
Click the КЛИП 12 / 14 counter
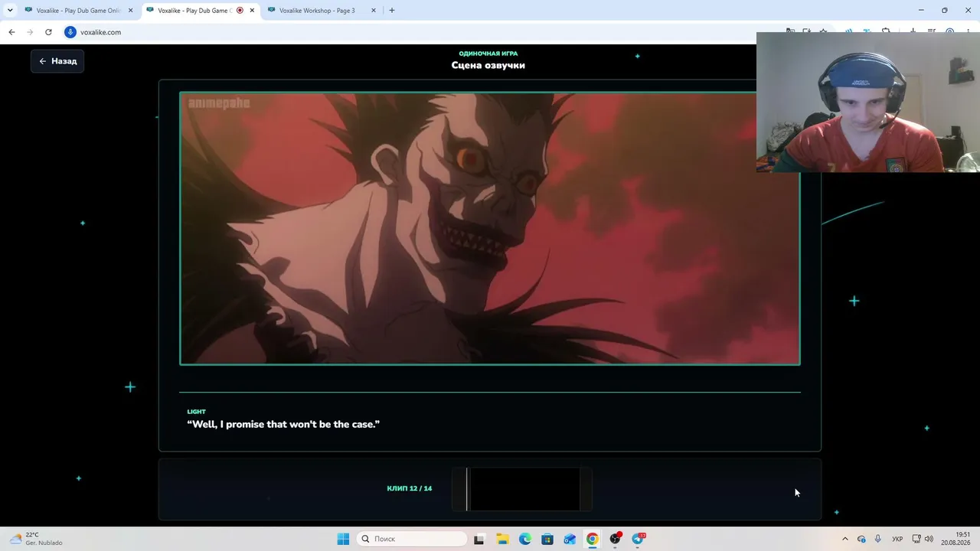[410, 488]
